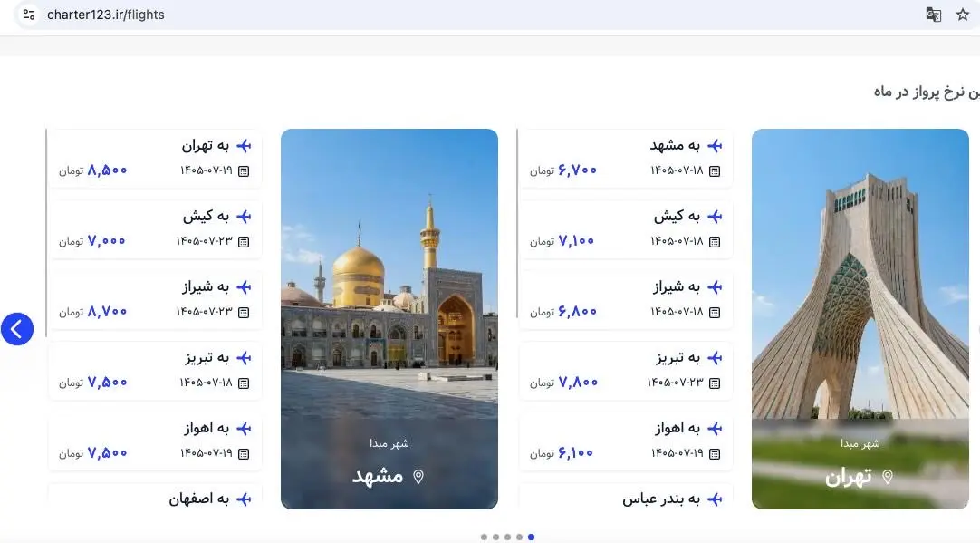Open the 'به تهران' flight from Mashhad
The width and height of the screenshot is (980, 543).
[x=155, y=159]
